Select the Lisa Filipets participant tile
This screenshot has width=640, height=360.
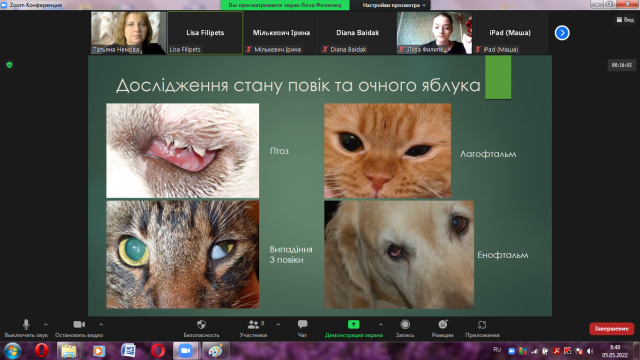[x=205, y=33]
